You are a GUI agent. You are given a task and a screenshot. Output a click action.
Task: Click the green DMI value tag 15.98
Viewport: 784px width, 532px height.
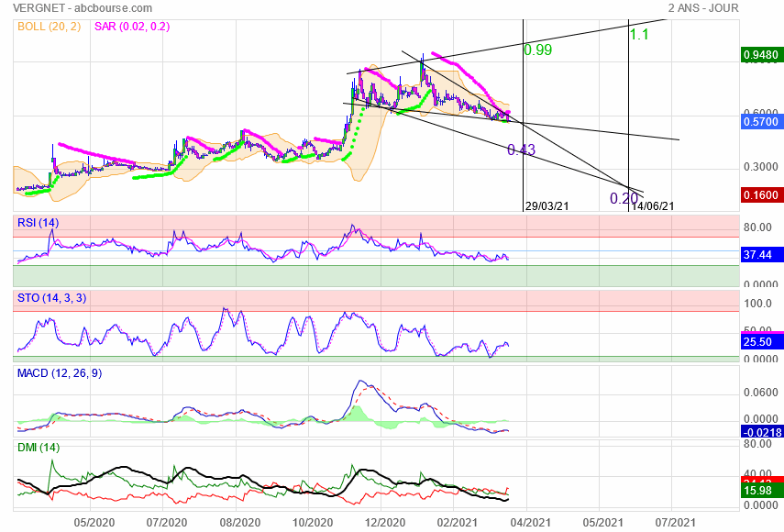pyautogui.click(x=757, y=492)
